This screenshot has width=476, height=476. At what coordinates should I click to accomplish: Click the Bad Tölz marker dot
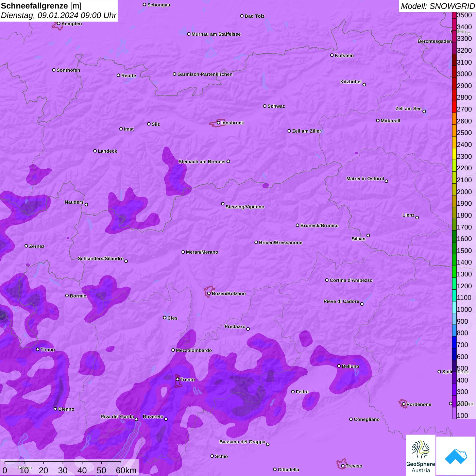point(242,16)
